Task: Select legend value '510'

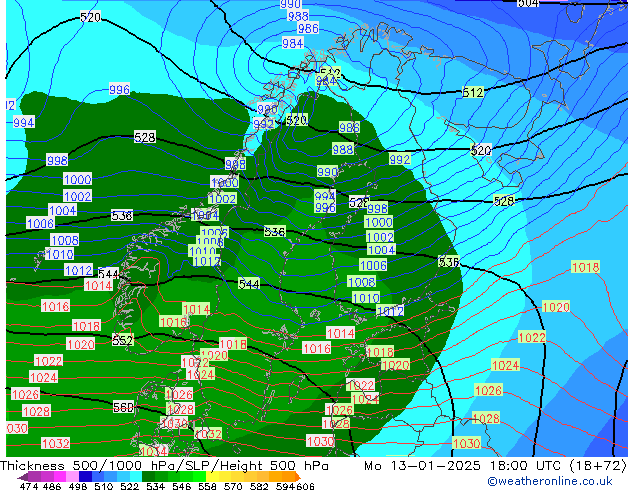Action: pyautogui.click(x=104, y=486)
